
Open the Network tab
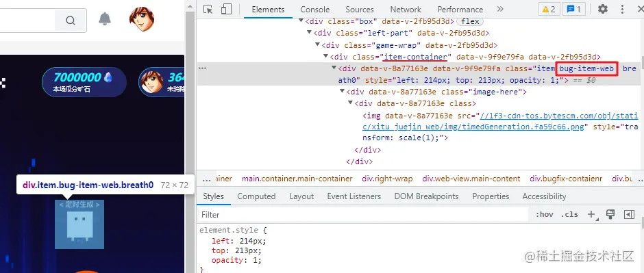[x=406, y=10]
